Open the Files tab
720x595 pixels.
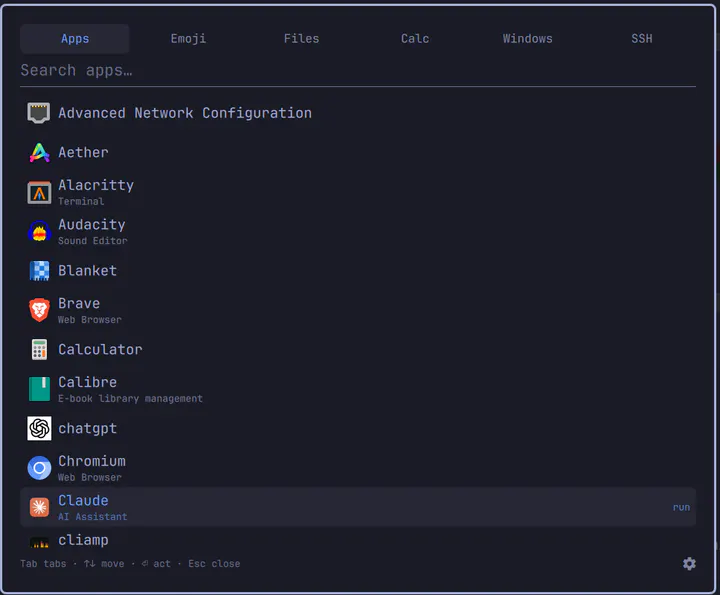point(301,39)
